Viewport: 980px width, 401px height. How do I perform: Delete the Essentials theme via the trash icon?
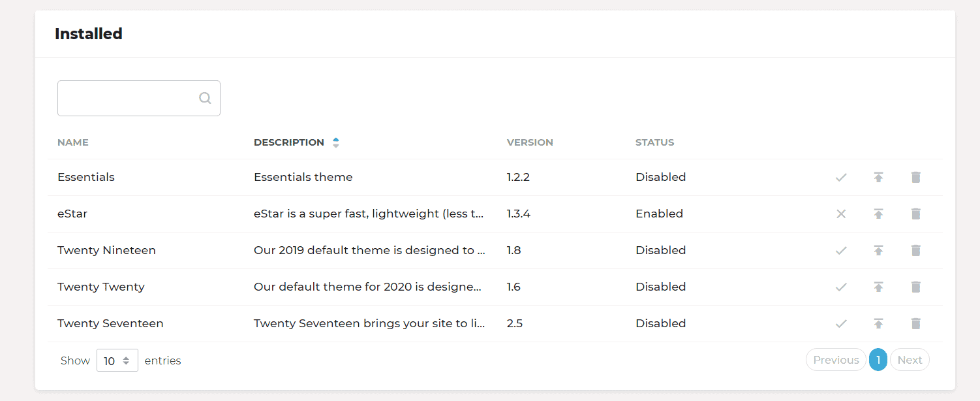click(x=915, y=177)
